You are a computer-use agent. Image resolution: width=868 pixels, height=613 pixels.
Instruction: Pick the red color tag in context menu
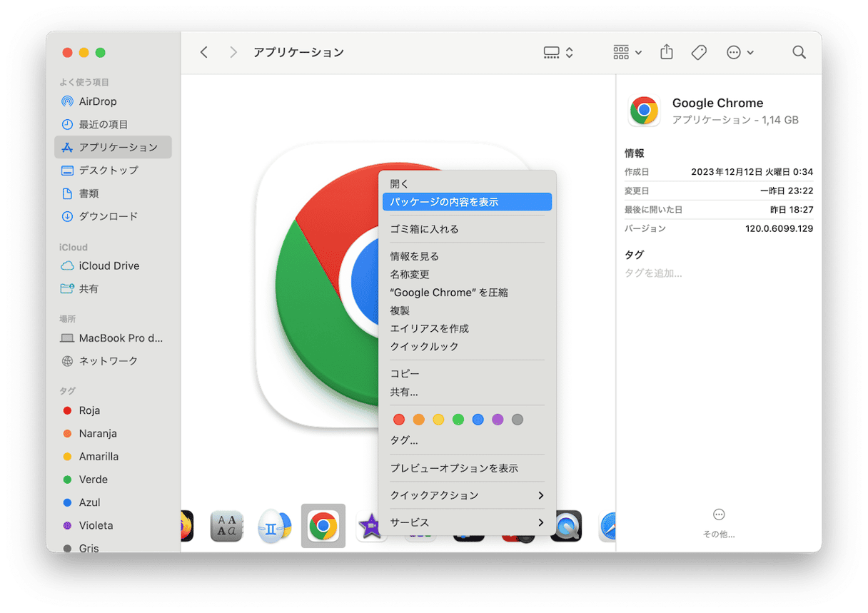click(399, 420)
